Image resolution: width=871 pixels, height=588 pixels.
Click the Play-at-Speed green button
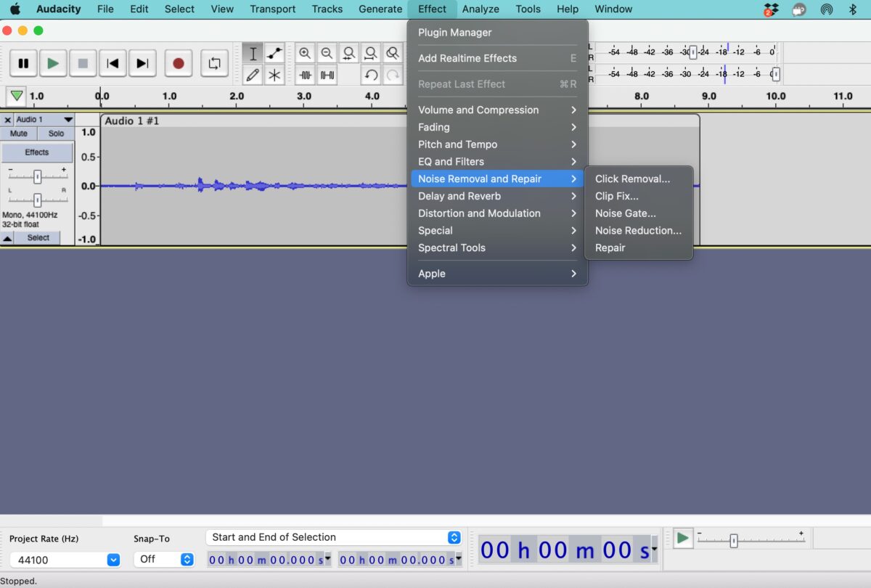pyautogui.click(x=682, y=538)
